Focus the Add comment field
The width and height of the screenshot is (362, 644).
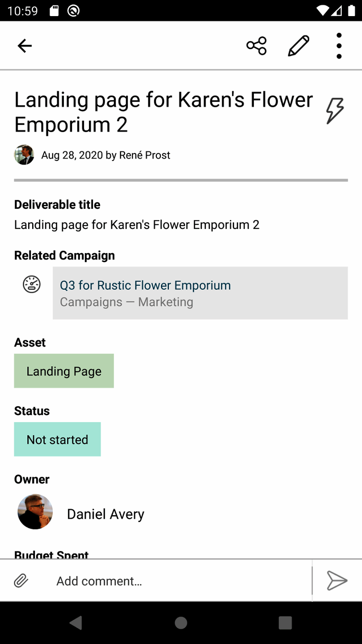point(179,581)
